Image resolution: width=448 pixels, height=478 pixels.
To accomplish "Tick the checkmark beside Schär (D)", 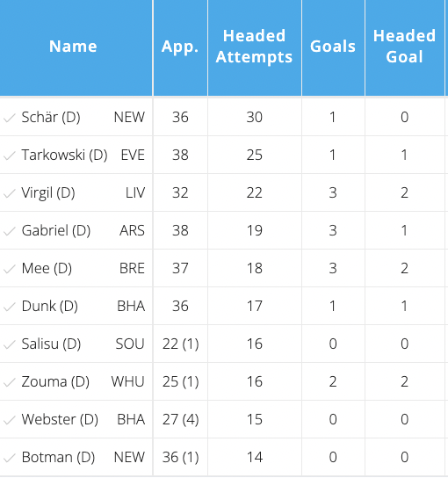I will tap(9, 118).
